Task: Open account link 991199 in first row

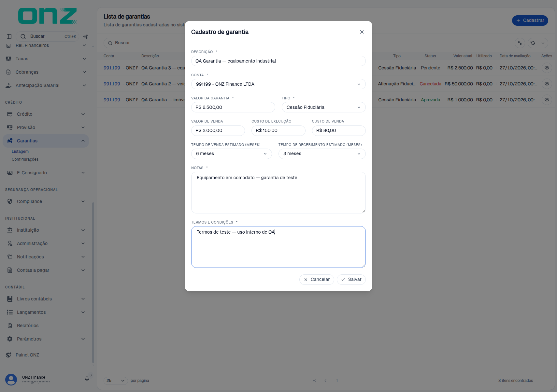Action: [x=112, y=68]
